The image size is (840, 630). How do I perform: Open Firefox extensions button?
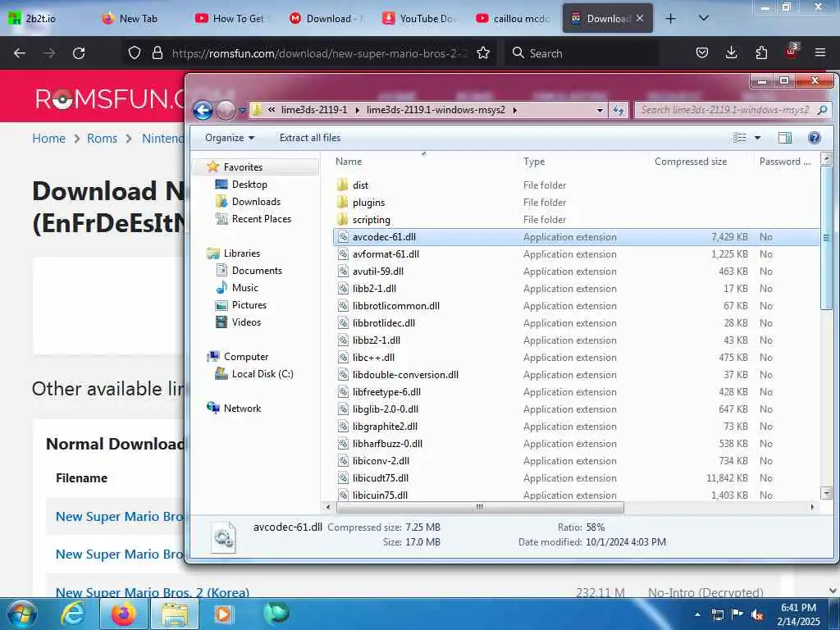[x=761, y=52]
